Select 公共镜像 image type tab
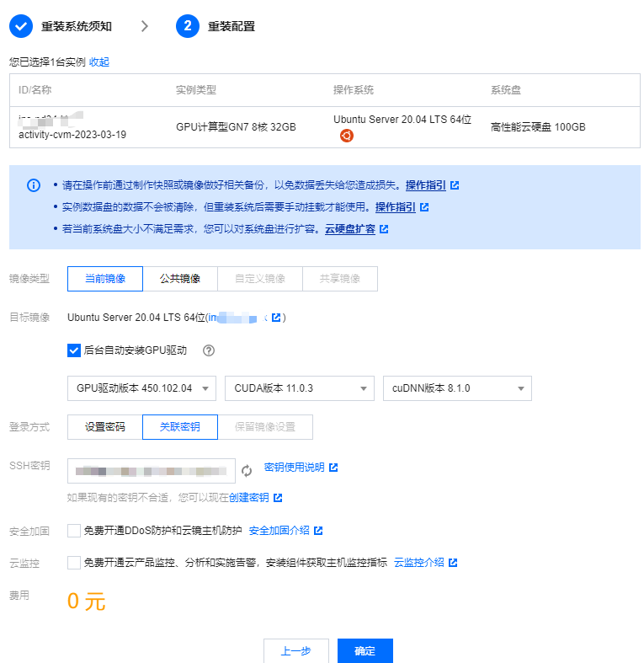The height and width of the screenshot is (663, 644). pyautogui.click(x=180, y=279)
